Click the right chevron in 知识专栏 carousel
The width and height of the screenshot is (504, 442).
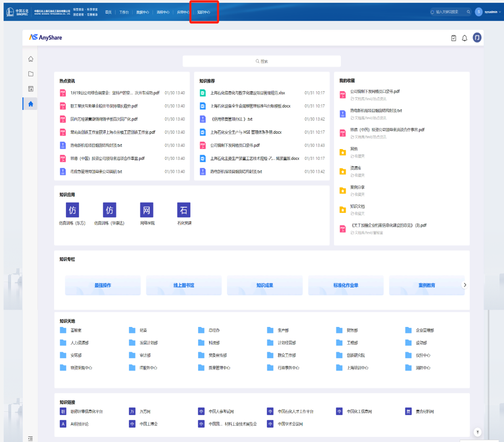(465, 285)
